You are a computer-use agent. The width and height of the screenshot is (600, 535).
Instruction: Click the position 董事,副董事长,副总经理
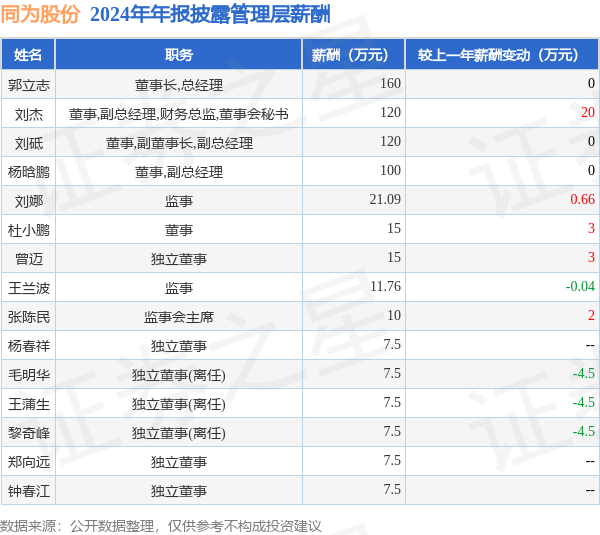pos(179,143)
